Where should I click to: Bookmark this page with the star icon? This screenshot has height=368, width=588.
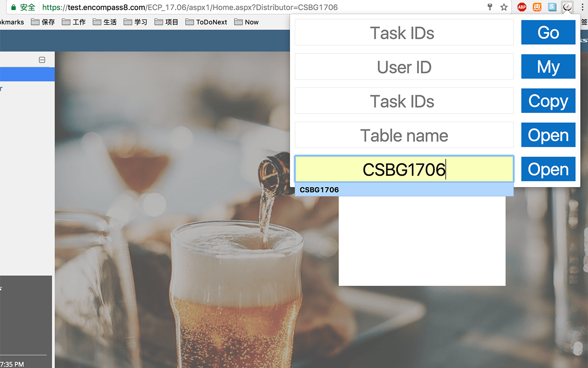(504, 7)
